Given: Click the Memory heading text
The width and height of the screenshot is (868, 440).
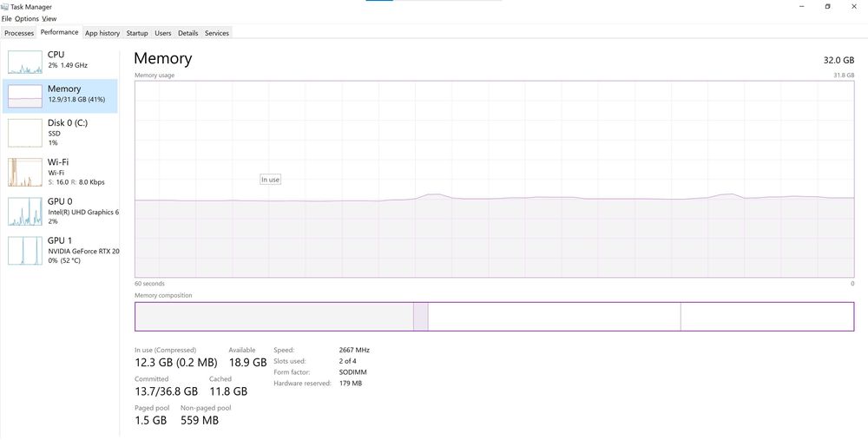Looking at the screenshot, I should pos(163,58).
